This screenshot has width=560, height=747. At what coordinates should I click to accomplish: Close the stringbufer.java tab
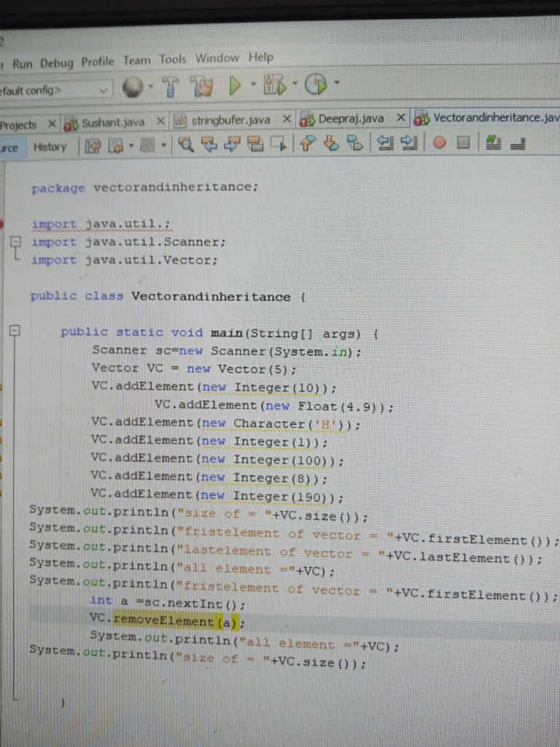287,119
